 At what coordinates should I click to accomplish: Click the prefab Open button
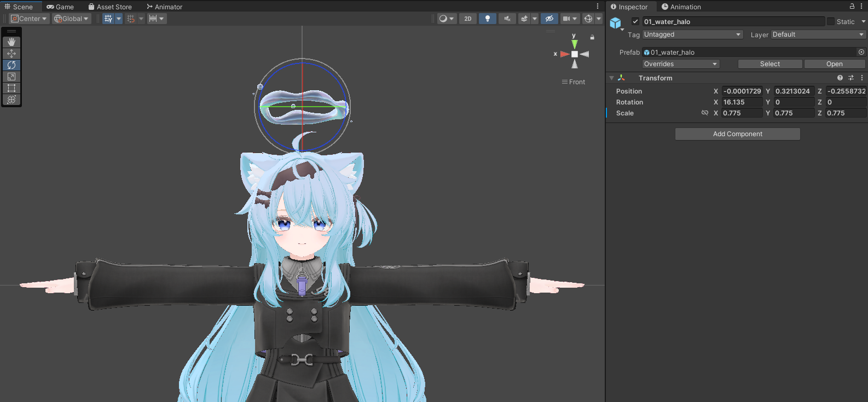click(x=834, y=64)
